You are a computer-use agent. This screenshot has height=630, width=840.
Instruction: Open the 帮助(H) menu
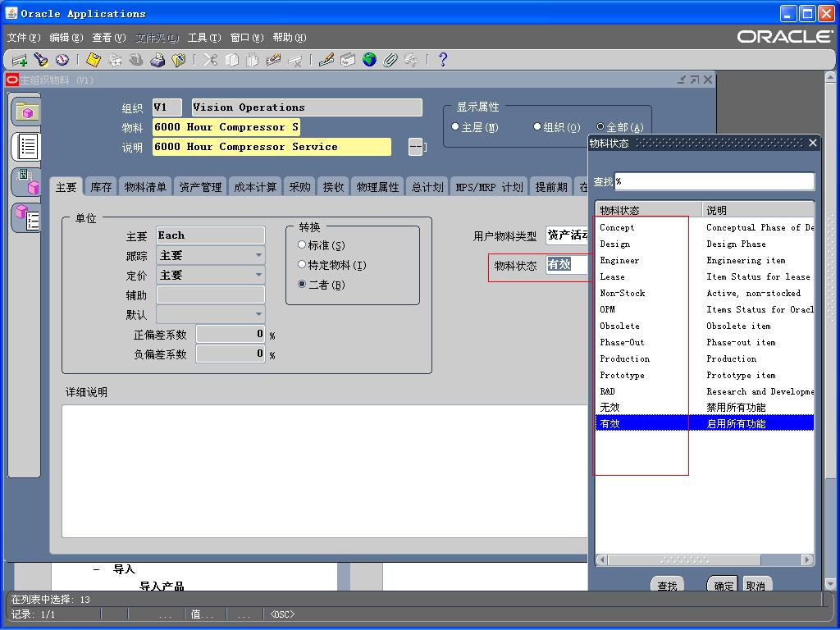tap(290, 38)
